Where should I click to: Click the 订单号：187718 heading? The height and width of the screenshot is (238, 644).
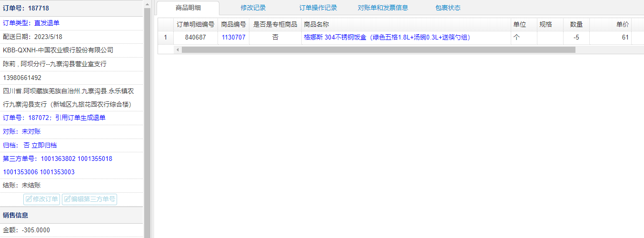tap(26, 8)
